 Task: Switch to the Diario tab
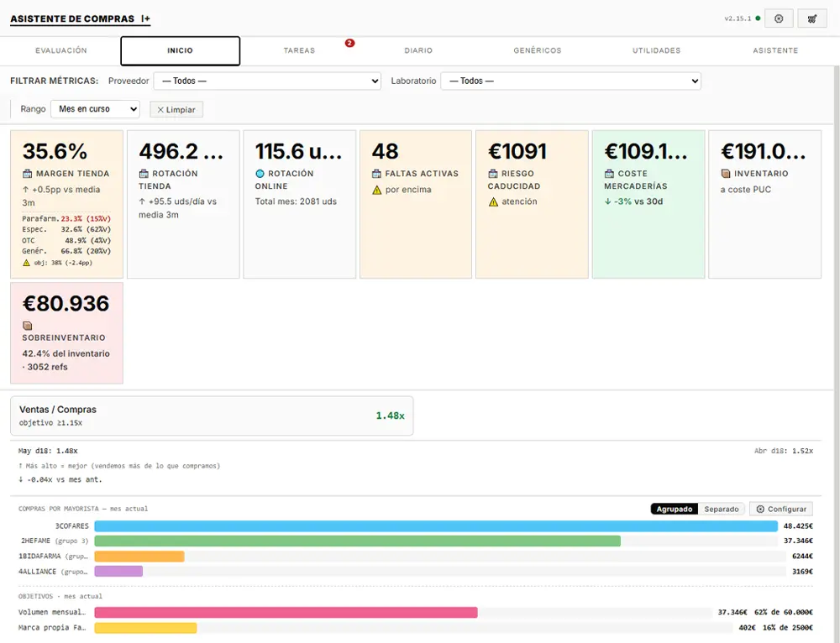[418, 50]
